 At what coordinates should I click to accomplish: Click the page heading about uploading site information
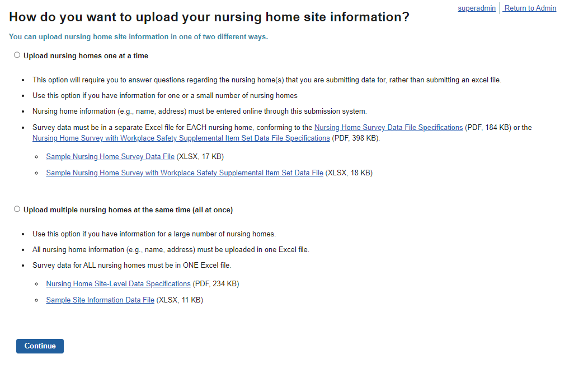click(x=209, y=17)
